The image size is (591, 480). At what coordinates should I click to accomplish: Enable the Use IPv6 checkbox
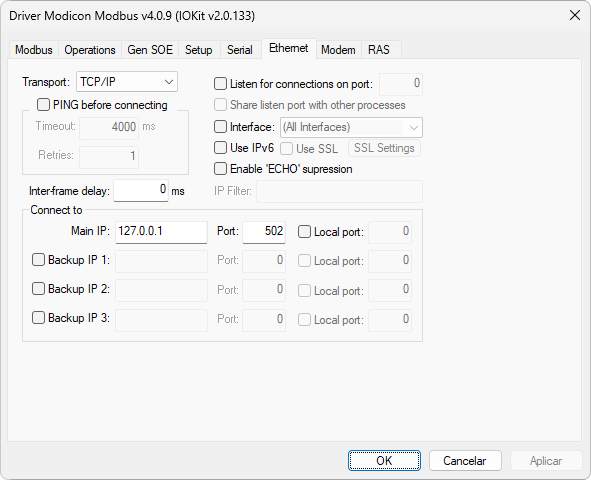220,147
